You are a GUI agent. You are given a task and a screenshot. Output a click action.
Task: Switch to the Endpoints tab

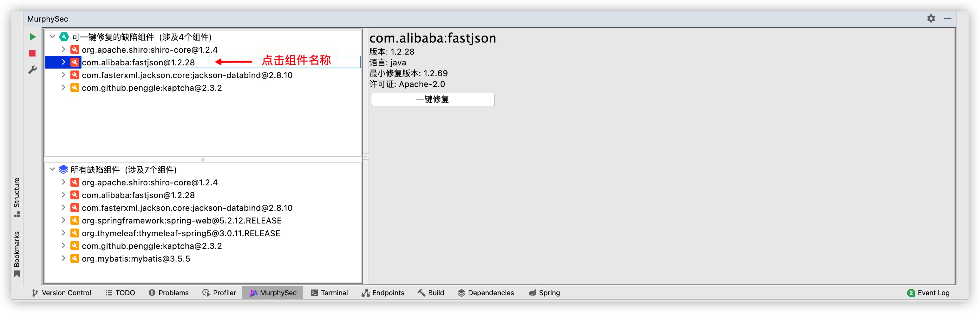(383, 293)
